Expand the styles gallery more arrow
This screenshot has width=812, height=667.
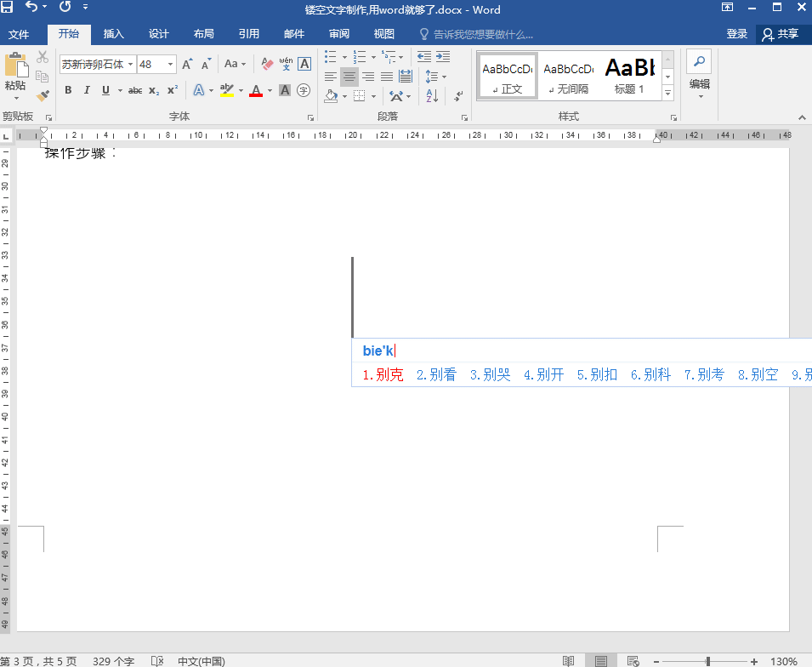(x=668, y=94)
